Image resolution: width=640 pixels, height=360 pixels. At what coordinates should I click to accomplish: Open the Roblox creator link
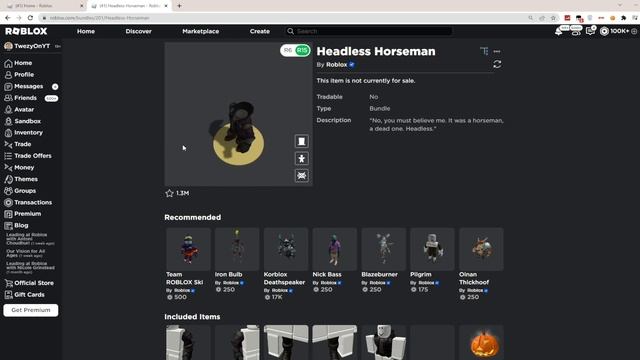click(x=336, y=64)
